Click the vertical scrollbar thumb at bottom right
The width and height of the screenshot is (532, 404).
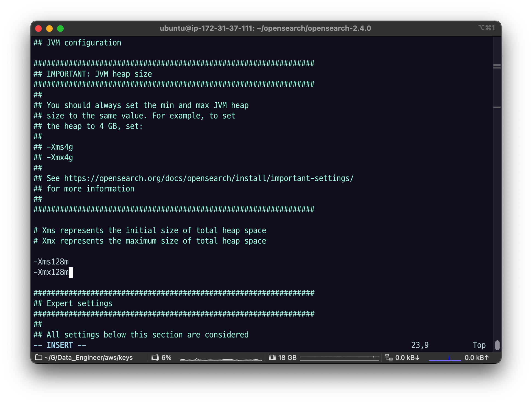click(x=497, y=345)
